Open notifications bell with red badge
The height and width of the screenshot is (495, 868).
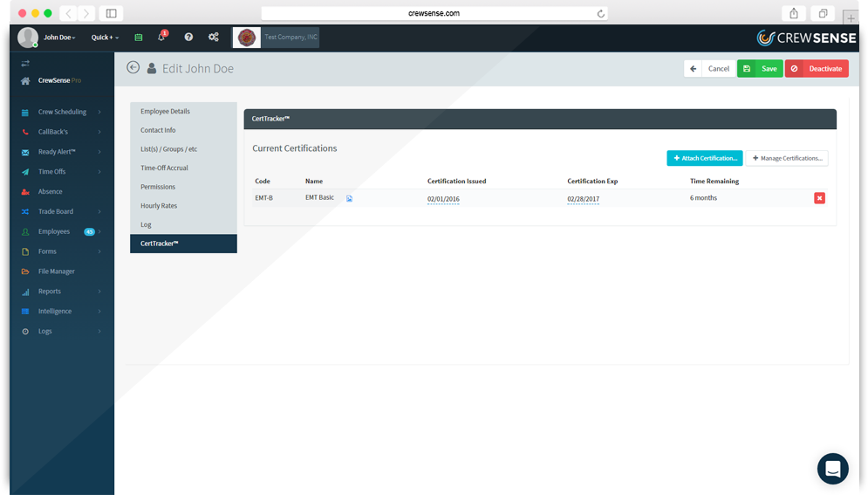point(161,37)
